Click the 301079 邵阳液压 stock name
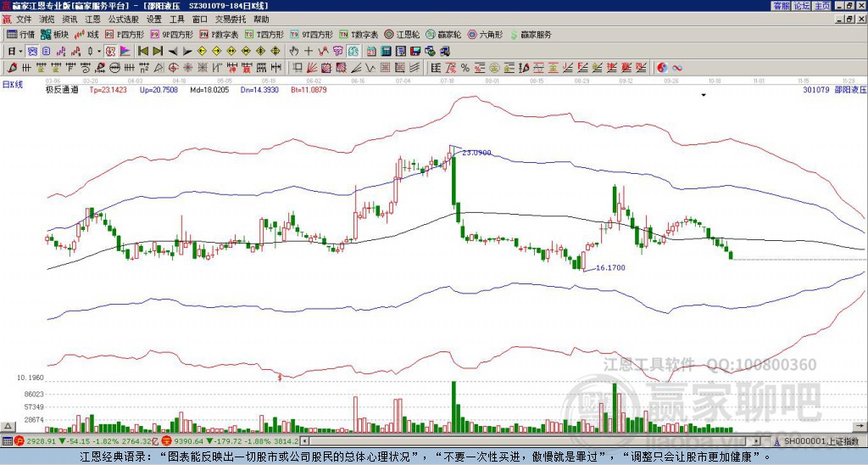Image resolution: width=868 pixels, height=465 pixels. tap(834, 89)
